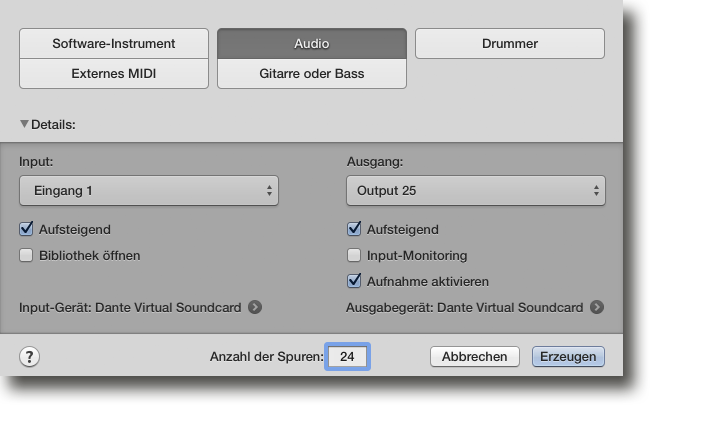Open Input-Gerät Dante Virtual Soundcard arrow
The width and height of the screenshot is (721, 435).
click(255, 307)
